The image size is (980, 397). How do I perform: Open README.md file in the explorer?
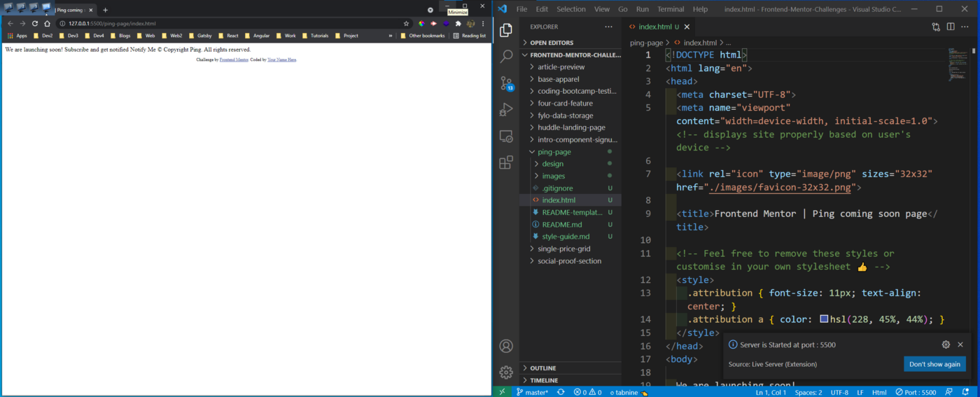pyautogui.click(x=570, y=225)
